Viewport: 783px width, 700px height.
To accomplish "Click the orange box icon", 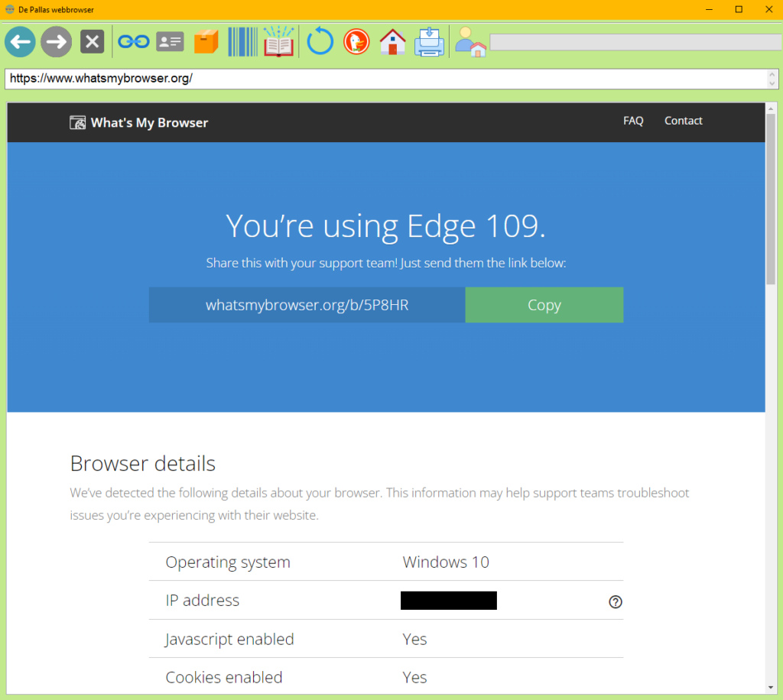I will tap(206, 41).
